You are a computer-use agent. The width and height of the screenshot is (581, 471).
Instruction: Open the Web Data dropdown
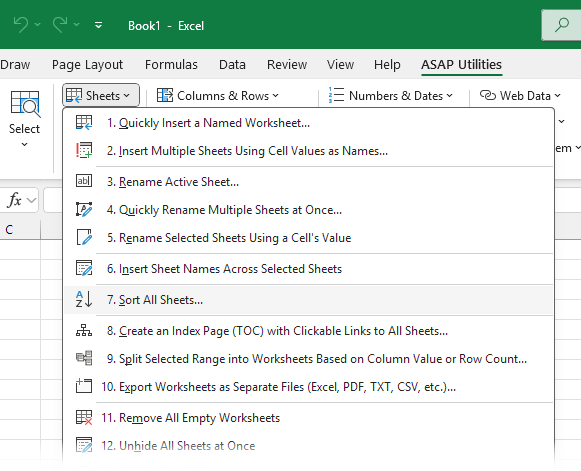pos(520,96)
